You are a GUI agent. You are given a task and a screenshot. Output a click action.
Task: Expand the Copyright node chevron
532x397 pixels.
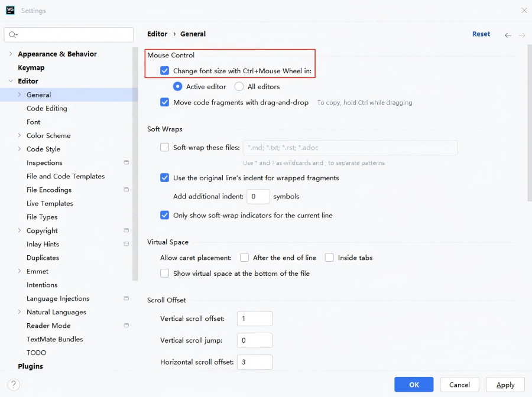point(20,230)
